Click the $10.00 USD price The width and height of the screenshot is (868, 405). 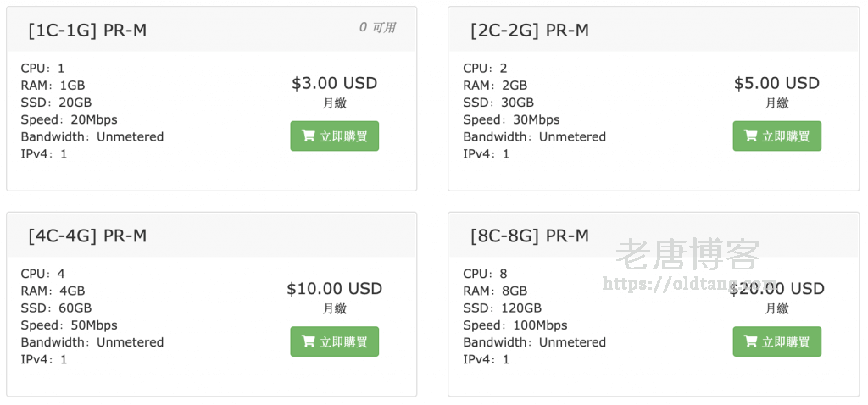(334, 288)
